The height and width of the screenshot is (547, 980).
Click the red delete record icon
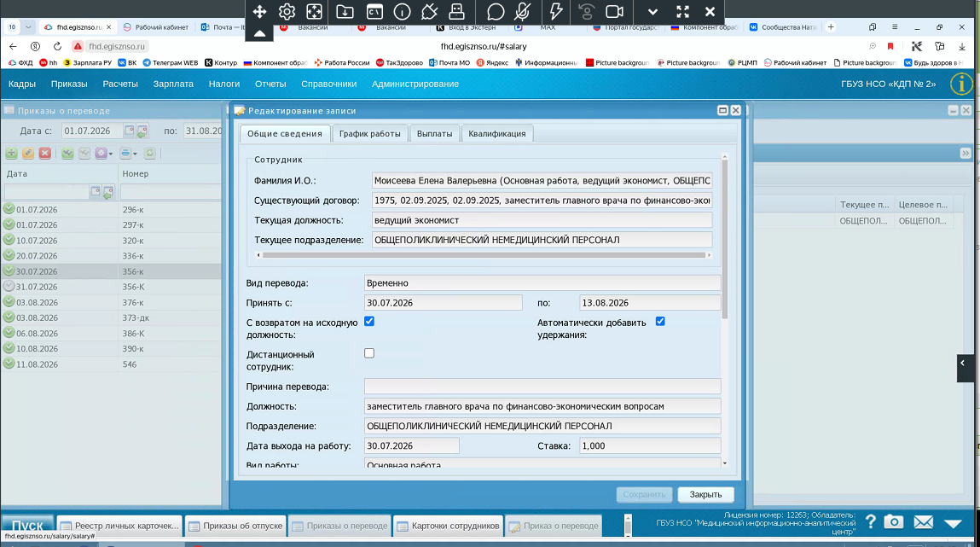[x=45, y=153]
